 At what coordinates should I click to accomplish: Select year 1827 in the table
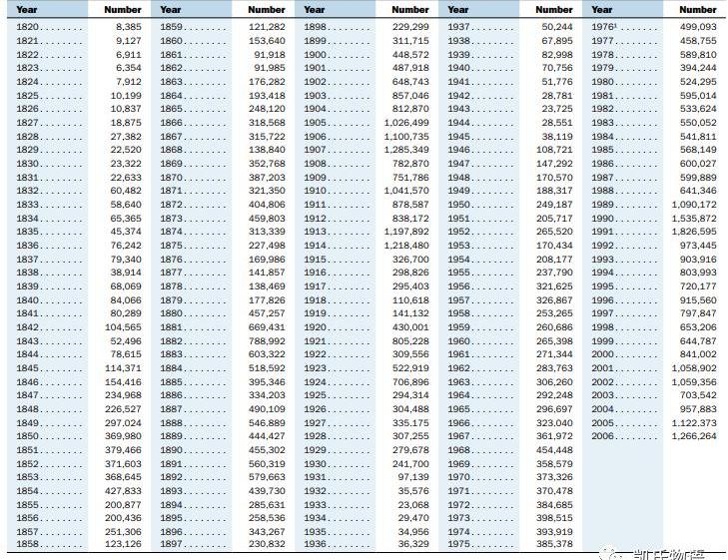[27, 123]
